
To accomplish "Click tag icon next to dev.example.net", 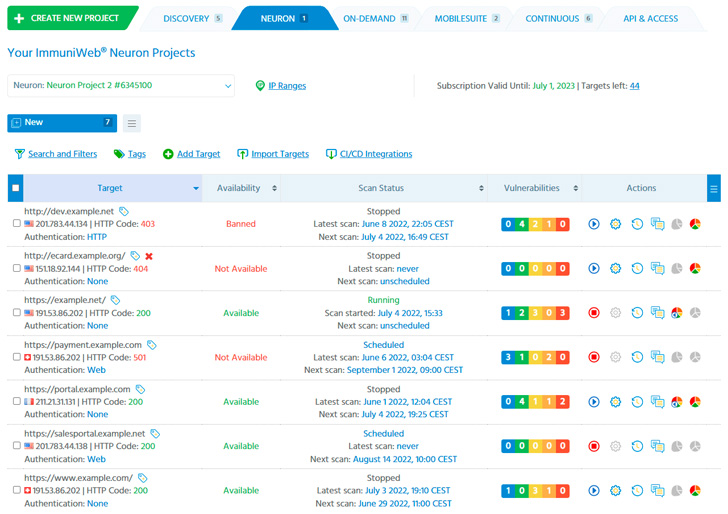I will pos(124,211).
